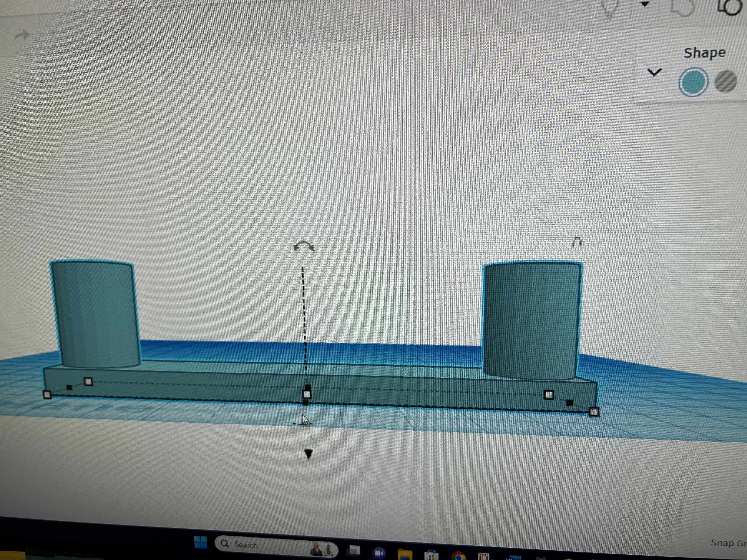Click the Task View taskbar icon

pos(354,550)
